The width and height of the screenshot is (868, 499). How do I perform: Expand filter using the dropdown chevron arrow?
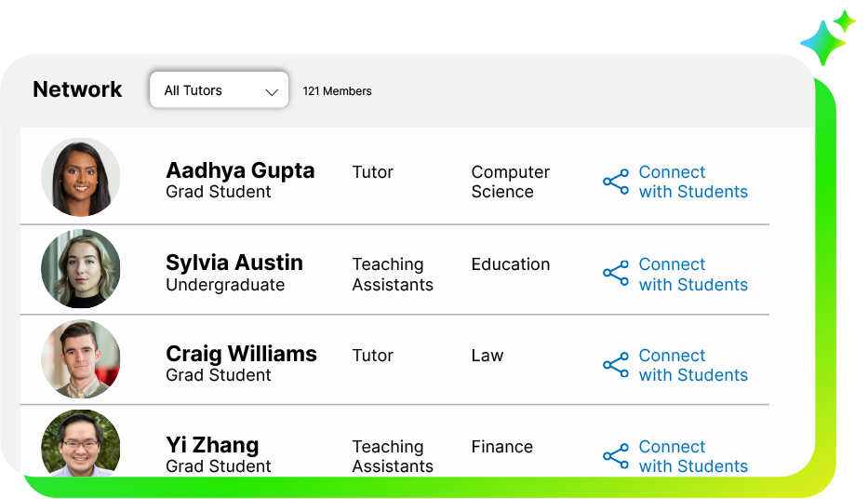coord(272,92)
